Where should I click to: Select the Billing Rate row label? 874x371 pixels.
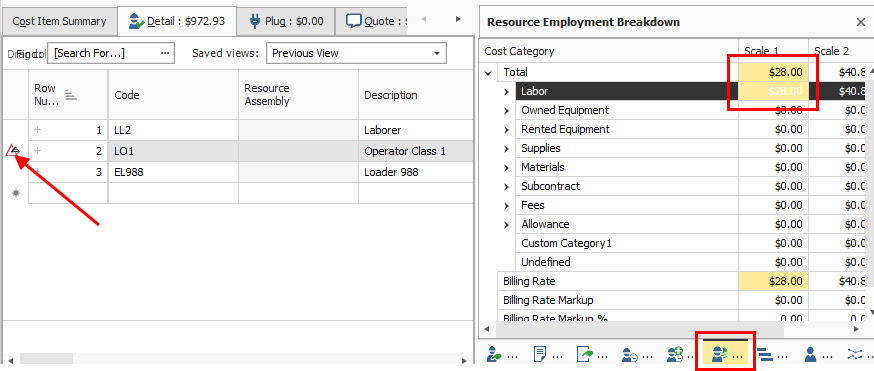coord(529,281)
